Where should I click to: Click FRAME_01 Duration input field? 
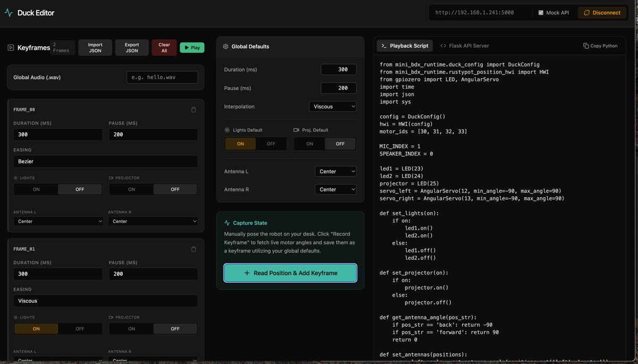tap(58, 274)
